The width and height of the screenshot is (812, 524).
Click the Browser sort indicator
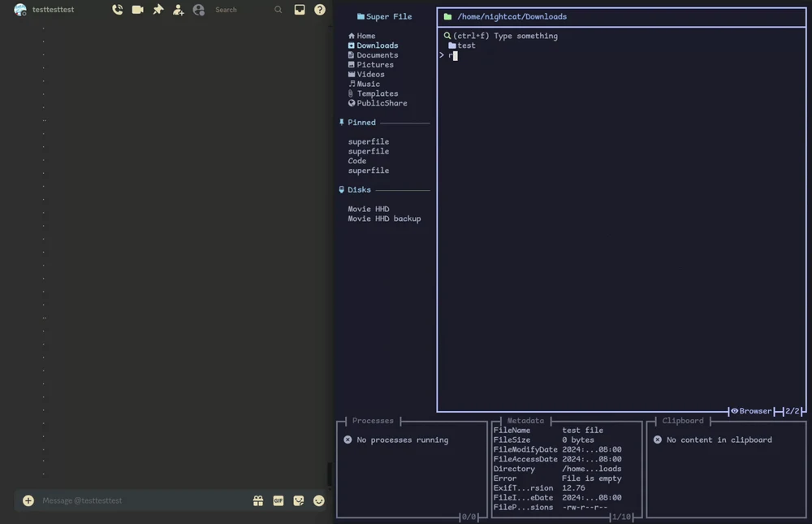click(x=751, y=411)
